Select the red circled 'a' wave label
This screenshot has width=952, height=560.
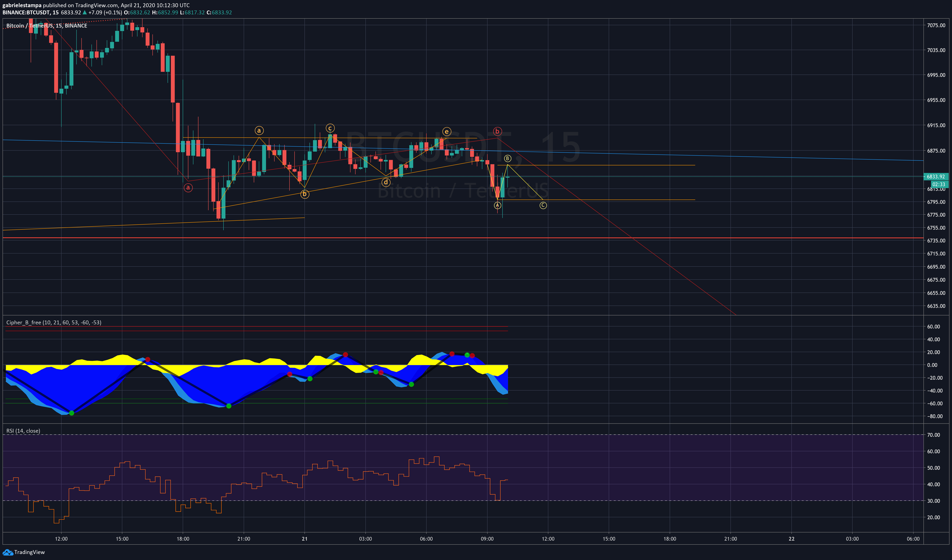[188, 188]
